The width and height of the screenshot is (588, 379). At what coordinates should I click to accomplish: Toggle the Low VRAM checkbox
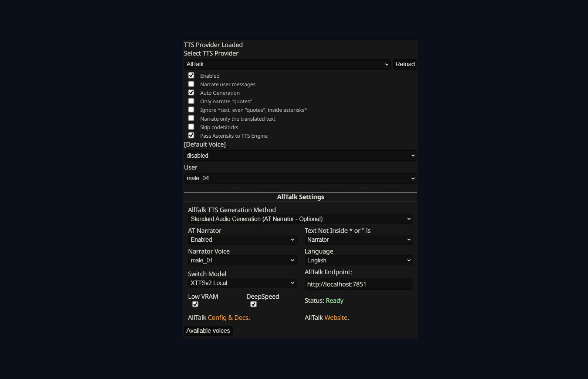pyautogui.click(x=195, y=304)
